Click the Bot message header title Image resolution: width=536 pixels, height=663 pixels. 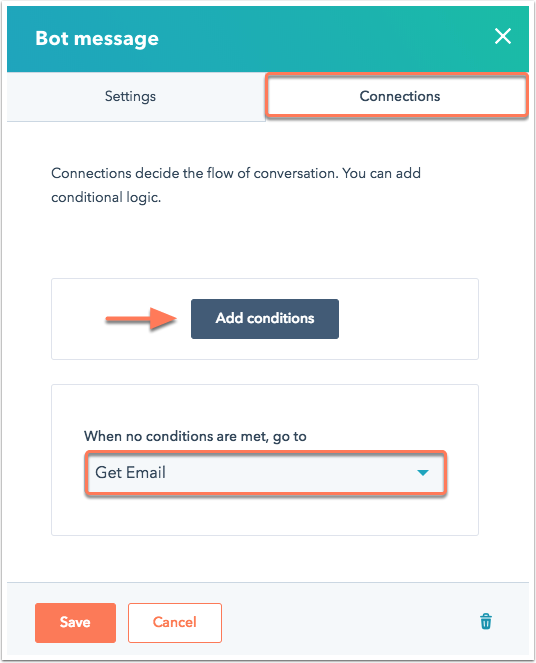97,38
